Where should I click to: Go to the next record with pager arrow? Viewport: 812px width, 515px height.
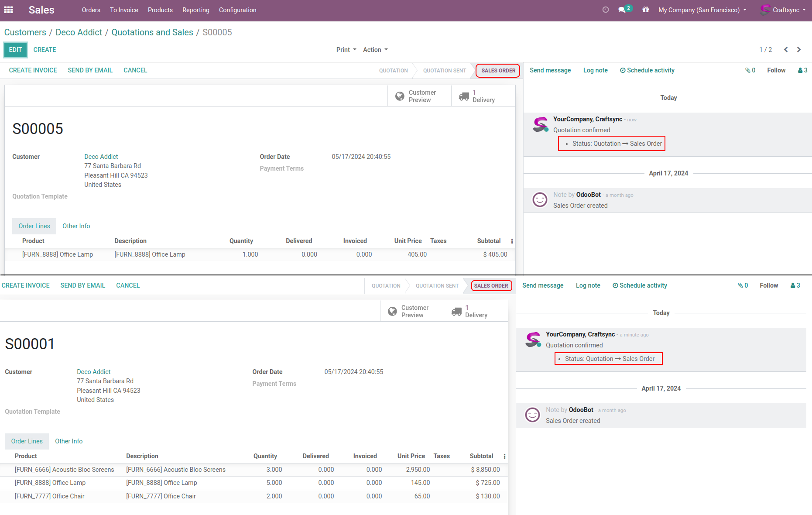(x=799, y=50)
